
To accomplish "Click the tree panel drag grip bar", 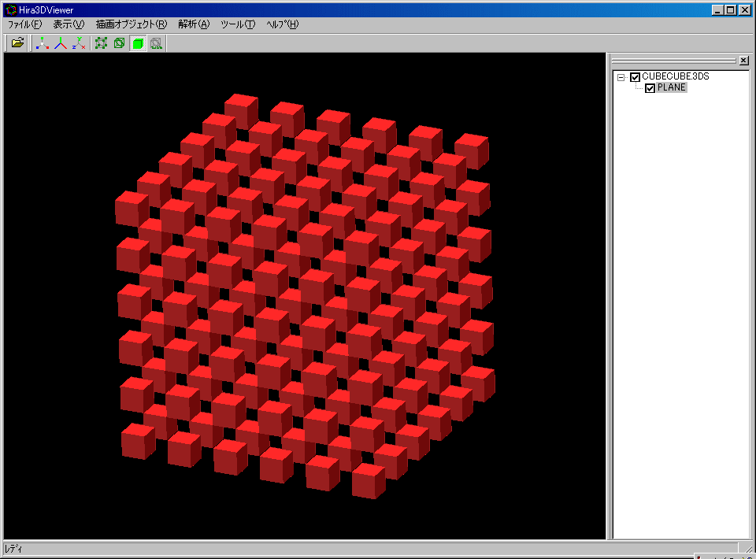I will 673,61.
